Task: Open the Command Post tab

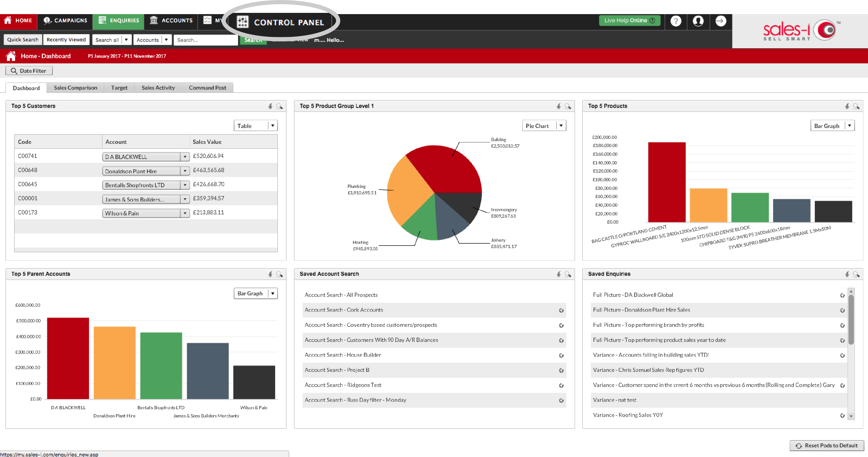Action: click(x=208, y=87)
